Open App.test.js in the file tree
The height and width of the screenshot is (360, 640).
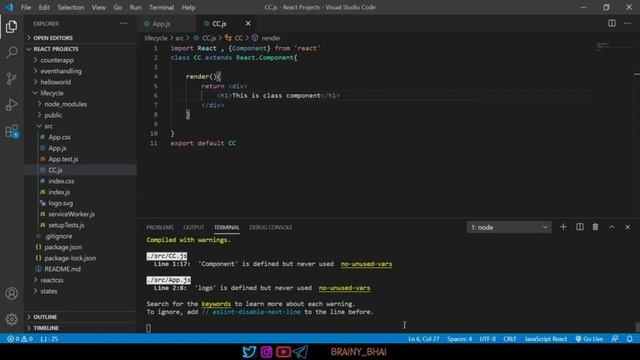(x=63, y=159)
